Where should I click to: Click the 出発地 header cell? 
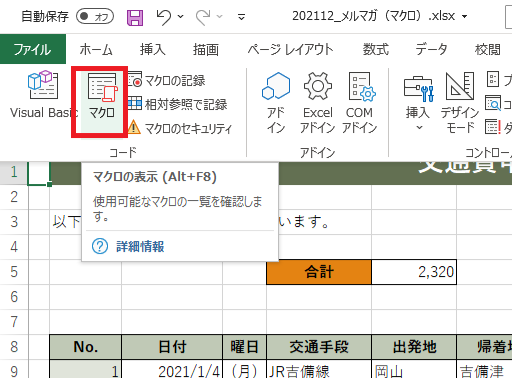tap(414, 347)
